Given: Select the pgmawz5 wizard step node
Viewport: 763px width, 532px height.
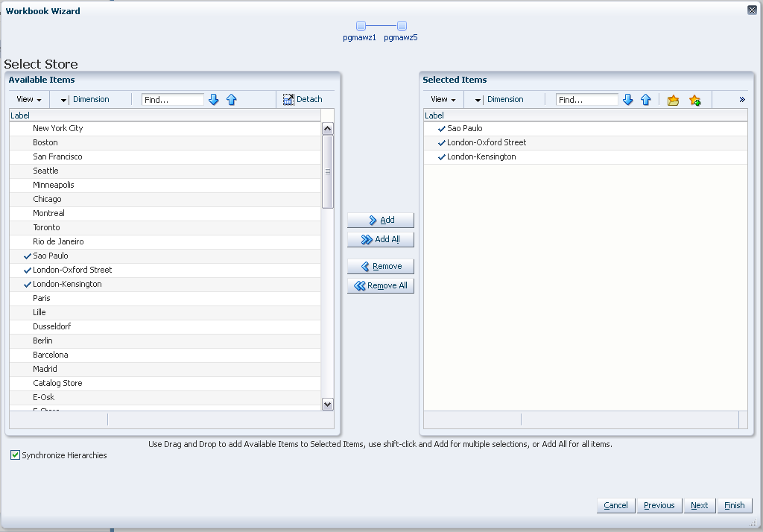Looking at the screenshot, I should tap(402, 26).
